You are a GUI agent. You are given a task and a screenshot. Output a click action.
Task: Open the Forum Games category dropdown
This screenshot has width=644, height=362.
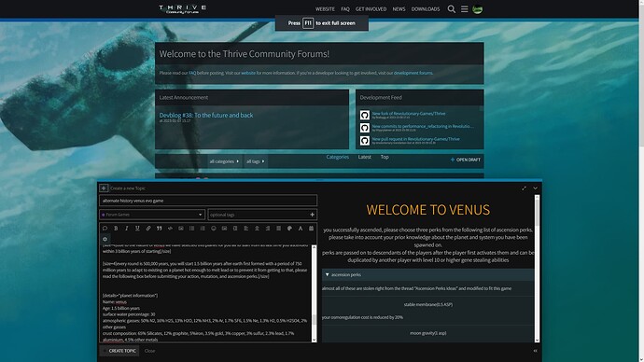(x=151, y=215)
